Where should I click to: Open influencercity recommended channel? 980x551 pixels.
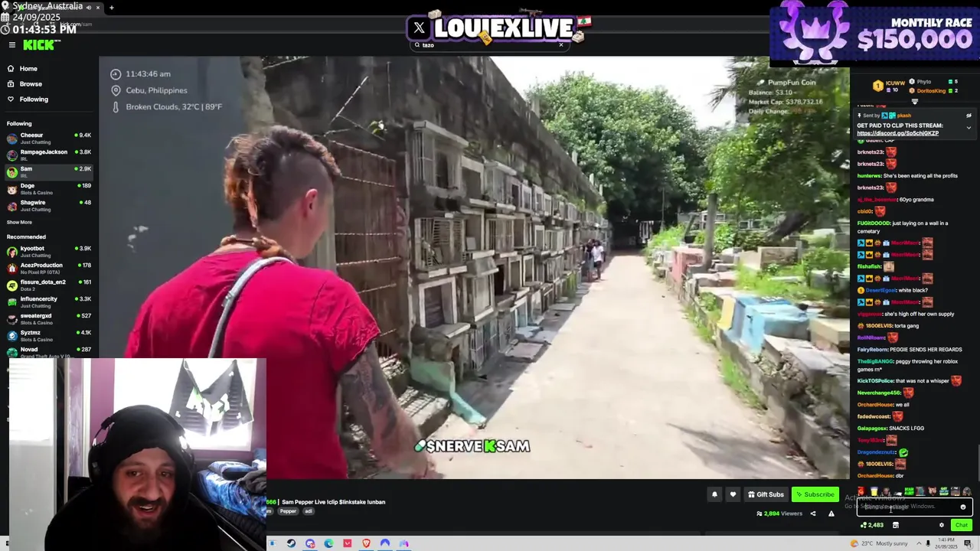pyautogui.click(x=49, y=302)
